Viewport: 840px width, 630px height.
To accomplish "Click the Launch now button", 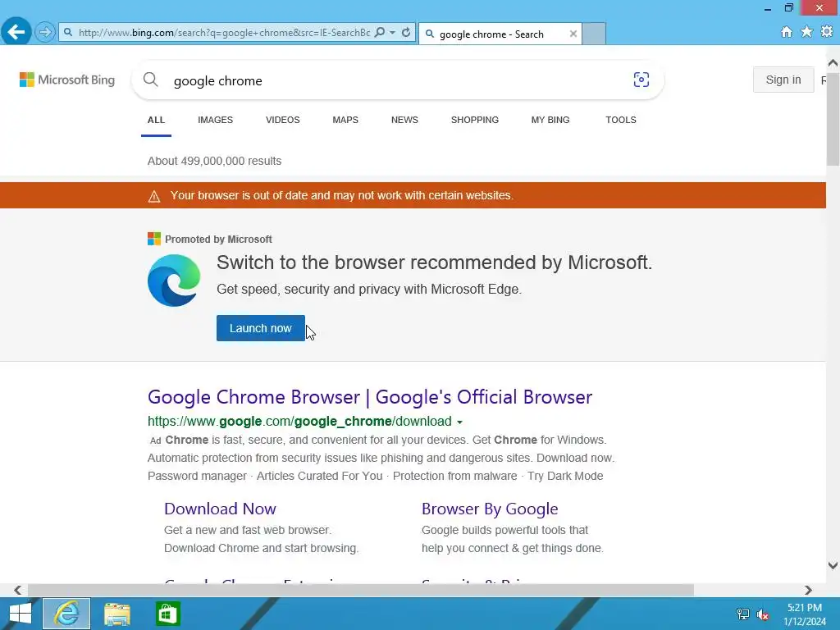I will click(261, 328).
